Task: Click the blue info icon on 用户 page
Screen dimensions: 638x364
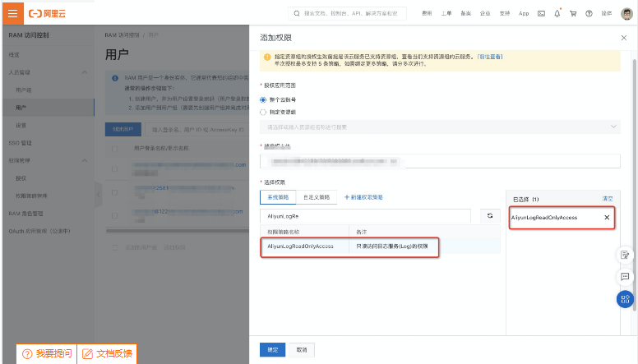Action: tap(115, 78)
